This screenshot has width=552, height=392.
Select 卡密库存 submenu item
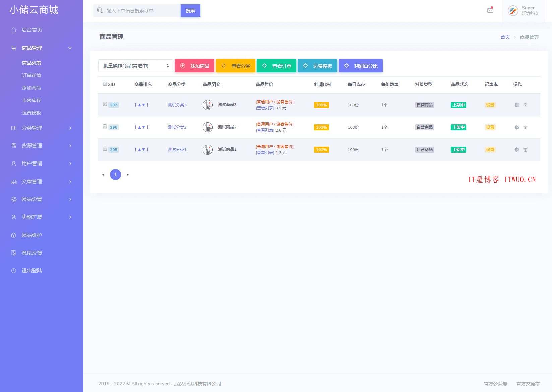[x=32, y=100]
